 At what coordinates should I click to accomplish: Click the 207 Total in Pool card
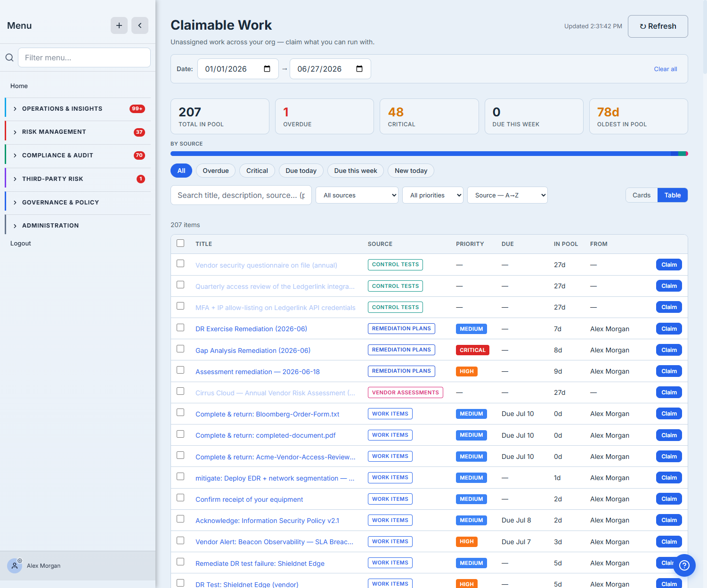[x=220, y=116]
